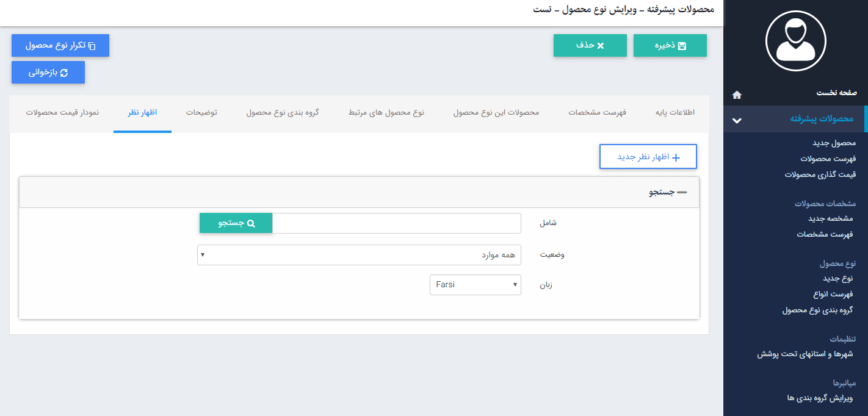Open the زبان dropdown set to Farsi

coord(475,284)
